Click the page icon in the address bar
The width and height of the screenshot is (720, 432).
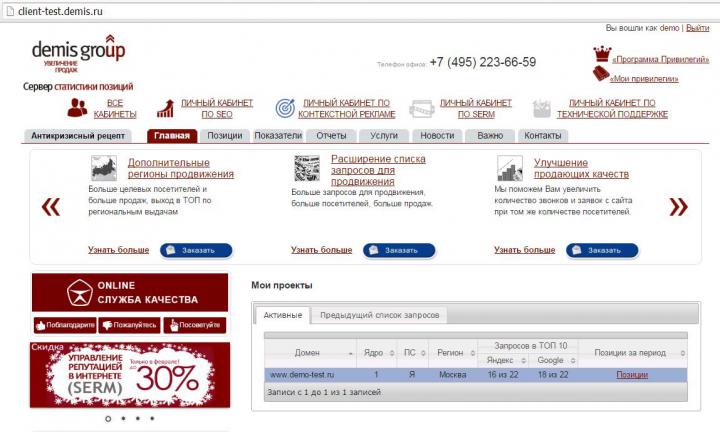coord(10,11)
